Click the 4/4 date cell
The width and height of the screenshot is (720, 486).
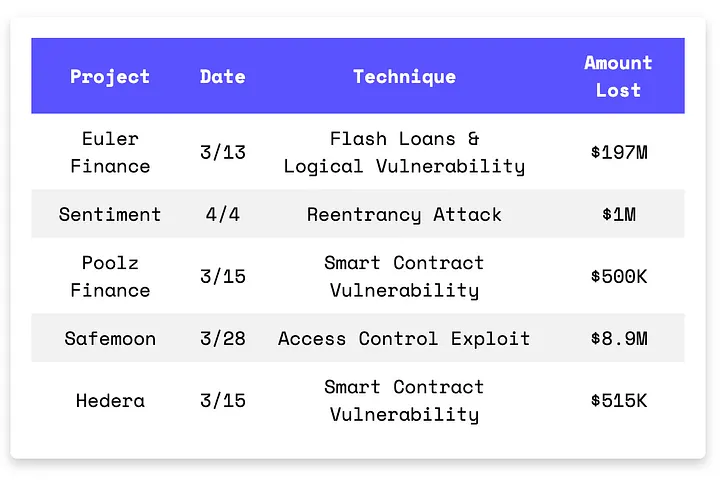[223, 215]
